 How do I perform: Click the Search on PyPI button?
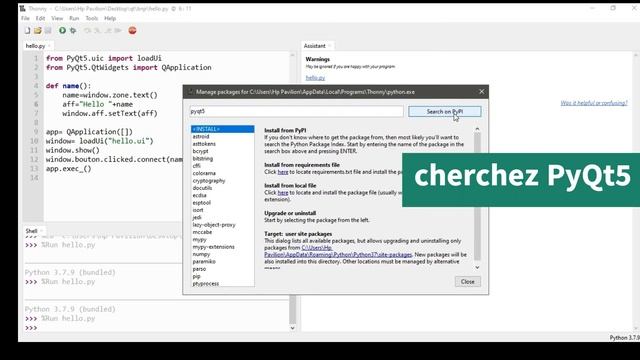[x=444, y=111]
